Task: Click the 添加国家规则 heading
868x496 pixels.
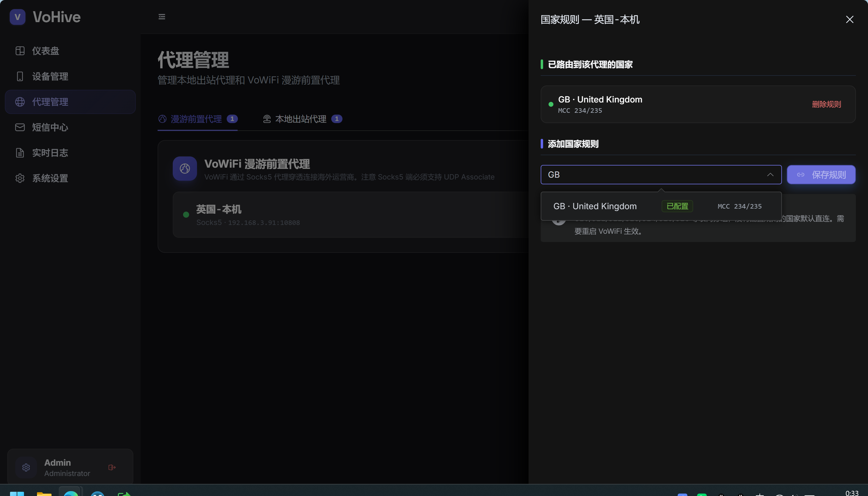Action: click(x=573, y=144)
